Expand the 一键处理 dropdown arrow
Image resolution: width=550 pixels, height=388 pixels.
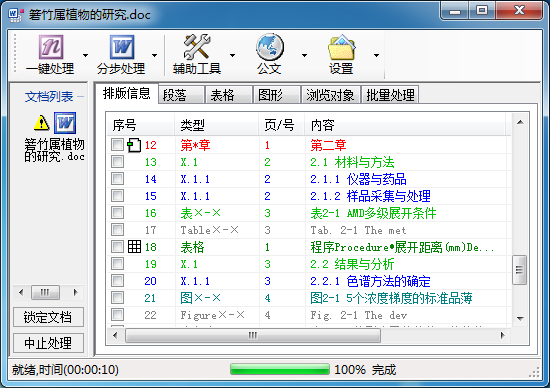click(85, 55)
